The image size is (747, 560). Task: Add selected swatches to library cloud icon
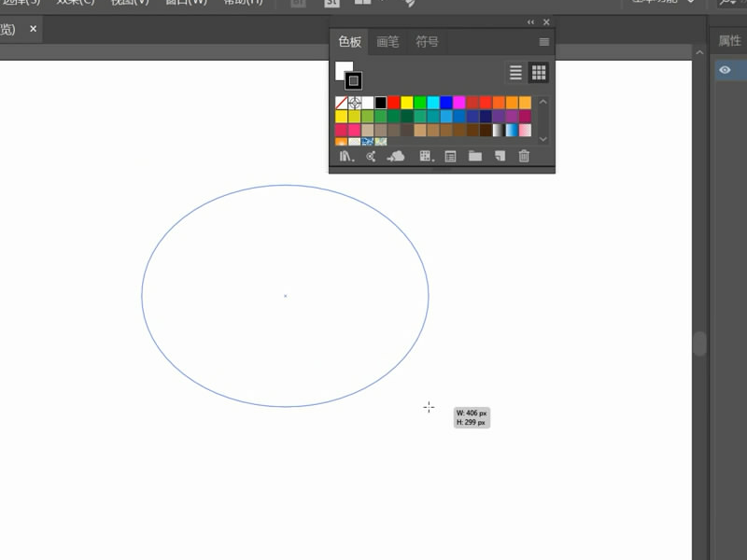[x=395, y=156]
